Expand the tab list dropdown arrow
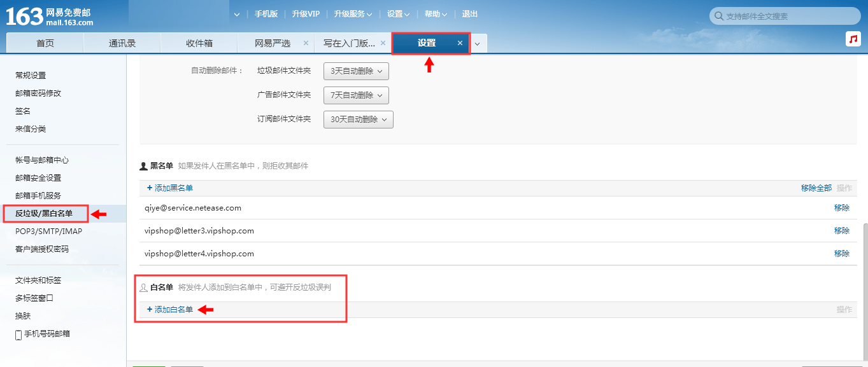Viewport: 868px width, 367px height. pyautogui.click(x=478, y=44)
